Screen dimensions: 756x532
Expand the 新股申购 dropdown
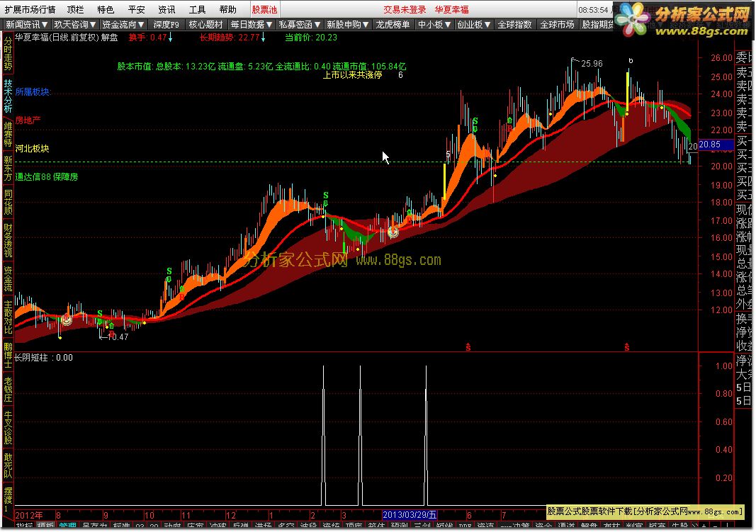point(348,25)
